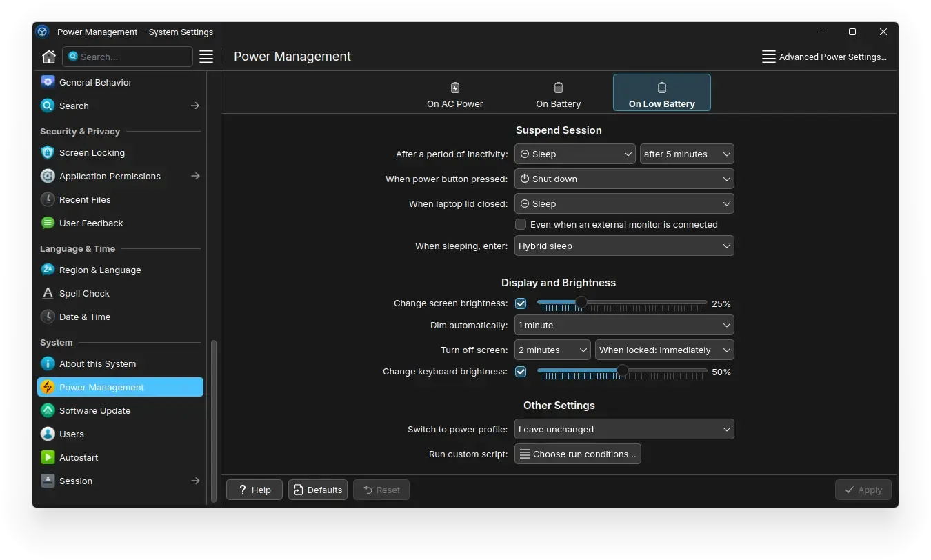This screenshot has width=931, height=560.
Task: Click the Search settings magnifier icon
Action: click(x=48, y=106)
